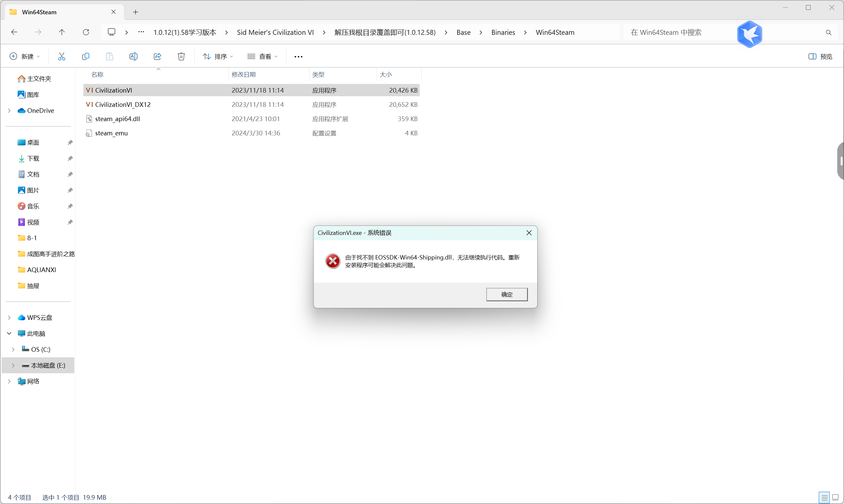Click the Refresh button in navigation bar

86,32
